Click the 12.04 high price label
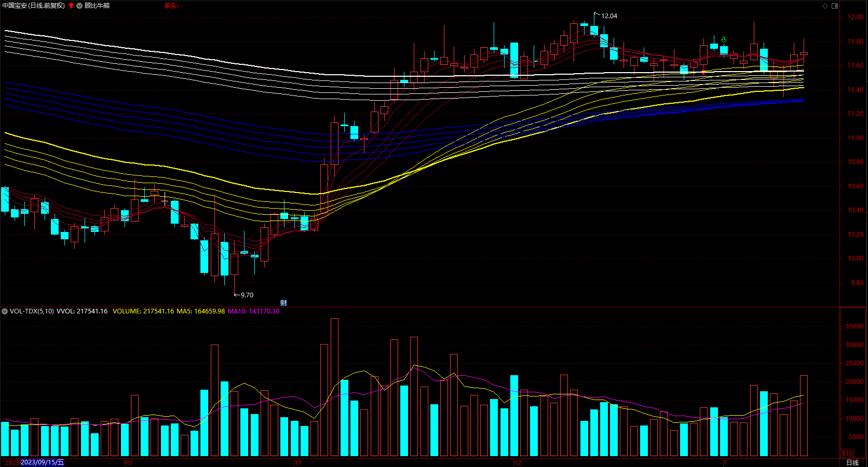This screenshot has width=868, height=467. tap(609, 16)
